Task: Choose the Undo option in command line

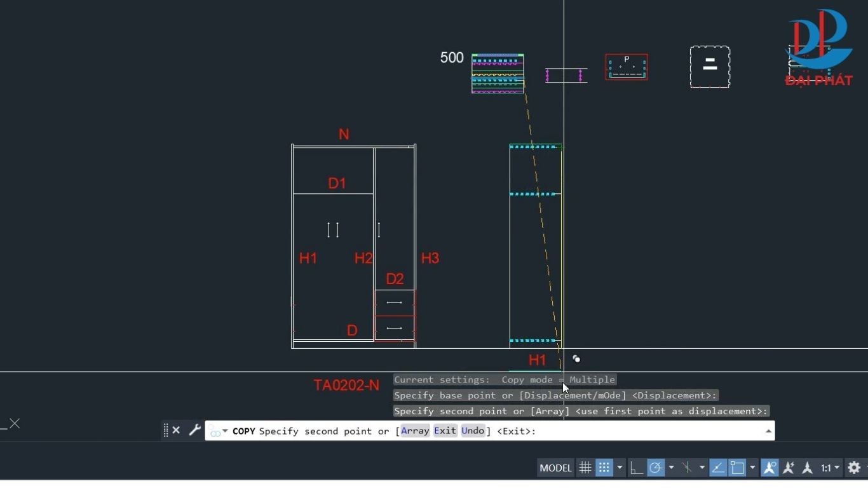Action: [x=473, y=431]
